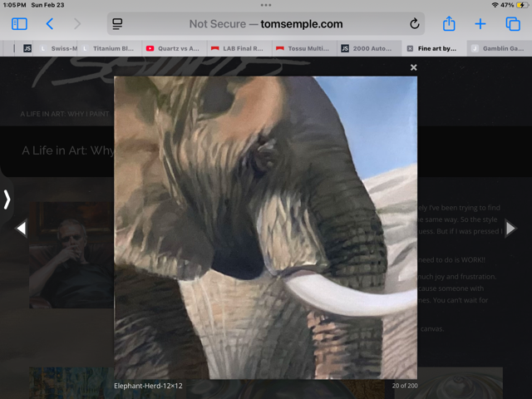The height and width of the screenshot is (399, 532).
Task: Open the page reader menu icon
Action: click(117, 24)
